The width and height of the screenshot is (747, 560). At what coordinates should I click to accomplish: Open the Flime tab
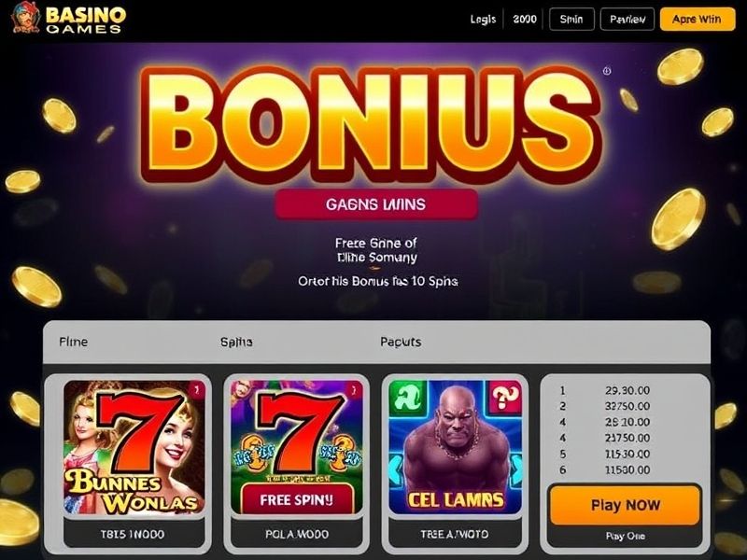(x=74, y=342)
